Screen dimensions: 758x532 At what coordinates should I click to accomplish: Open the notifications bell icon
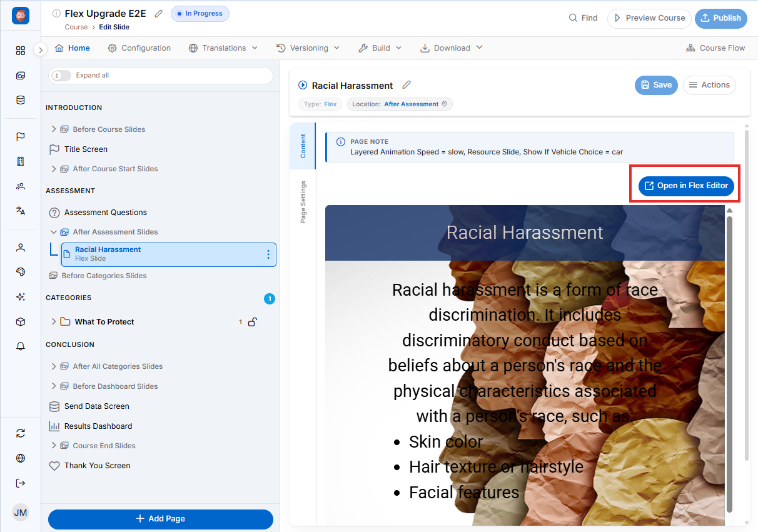(21, 346)
